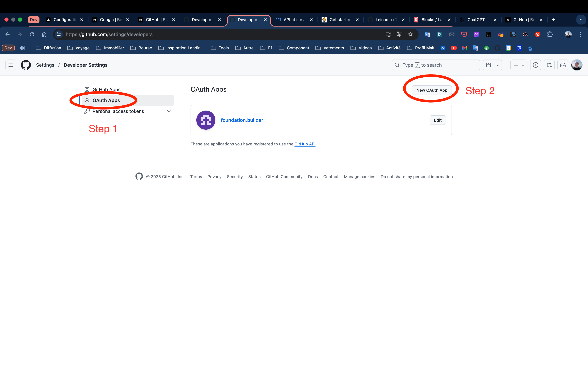Open the GitHub hamburger navigation menu

pyautogui.click(x=11, y=65)
